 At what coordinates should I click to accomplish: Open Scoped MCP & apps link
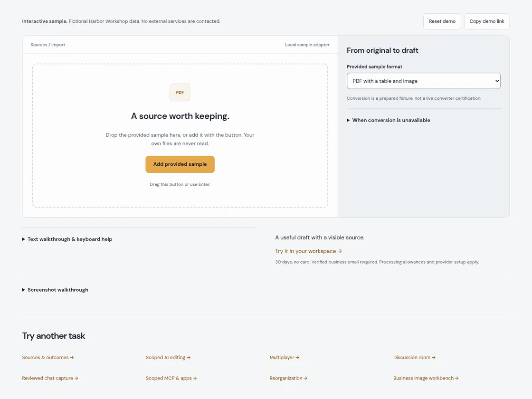[171, 378]
